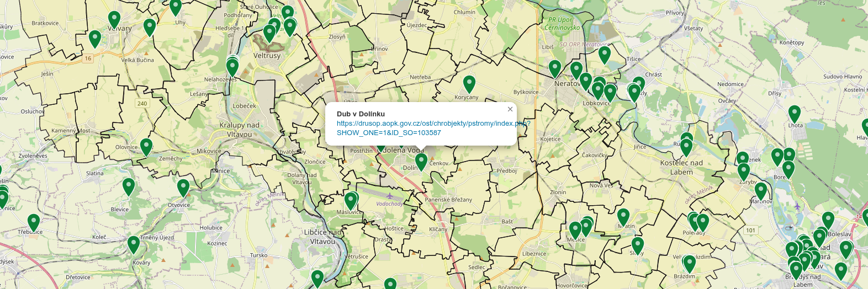Screen dimensions: 868x289
Task: Click the marker above Otvovice
Action: [183, 188]
